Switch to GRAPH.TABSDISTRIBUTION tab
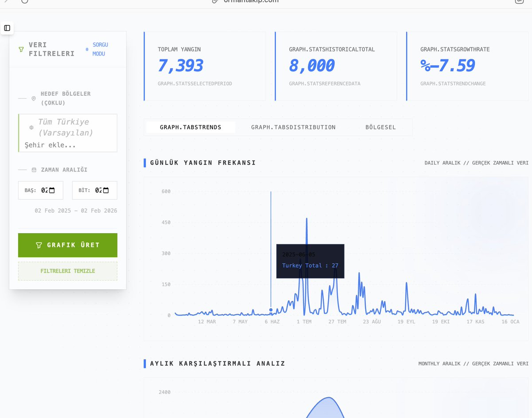The width and height of the screenshot is (532, 418). (293, 127)
